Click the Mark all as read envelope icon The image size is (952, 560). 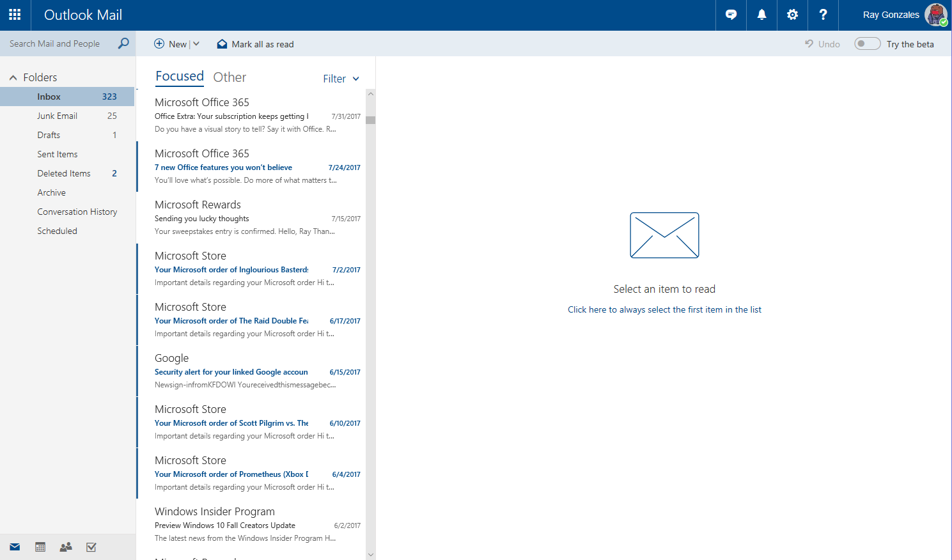click(x=222, y=44)
